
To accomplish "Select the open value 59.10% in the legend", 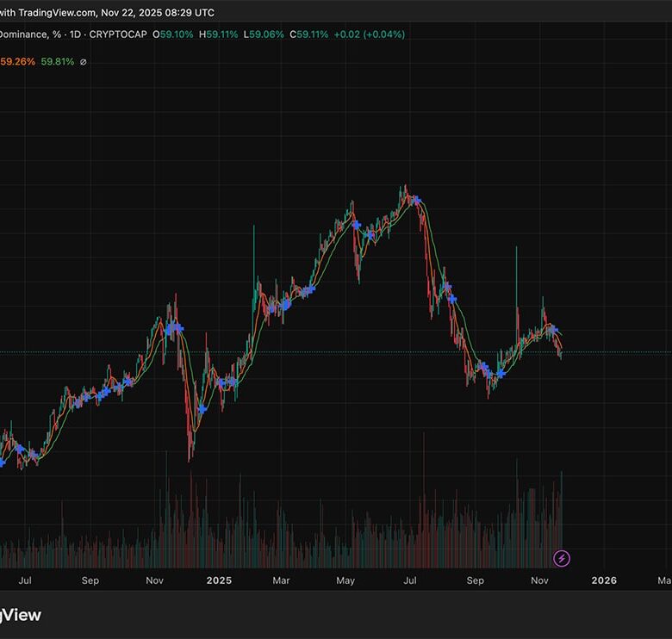I will (x=177, y=34).
